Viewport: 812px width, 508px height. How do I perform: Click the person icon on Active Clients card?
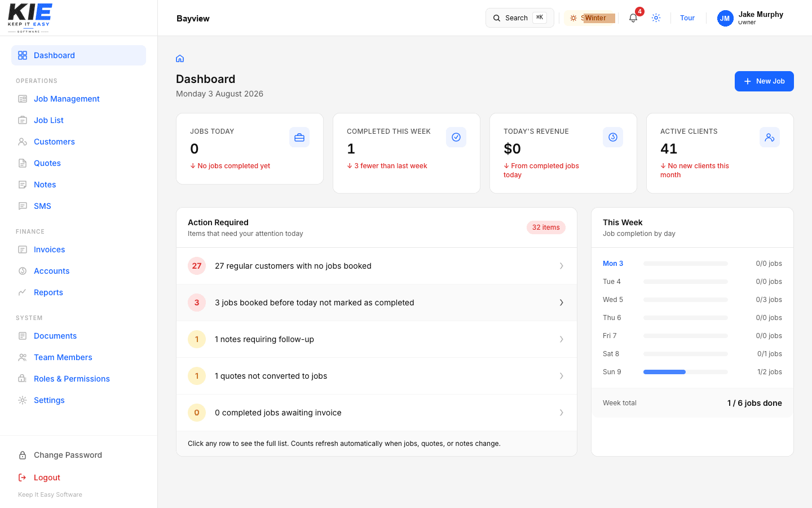tap(770, 137)
